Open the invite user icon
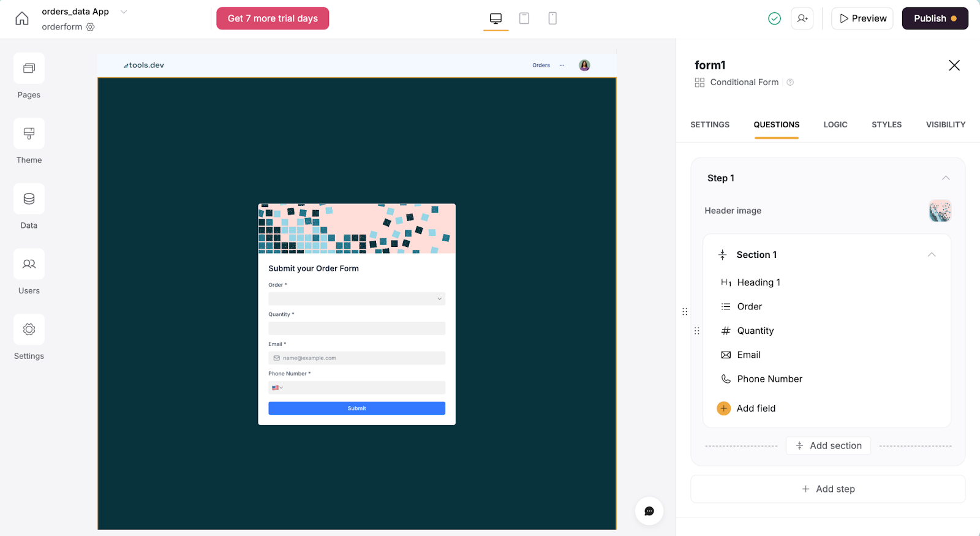The height and width of the screenshot is (536, 980). click(x=802, y=18)
